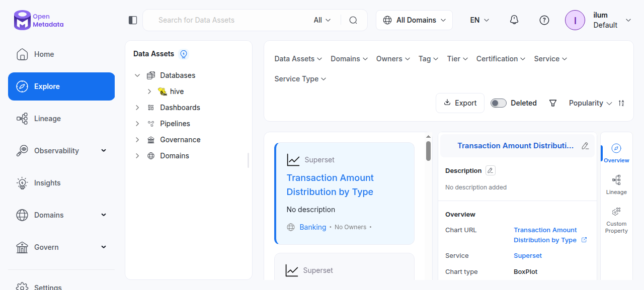
Task: Open the Service filter dropdown
Action: pyautogui.click(x=550, y=59)
